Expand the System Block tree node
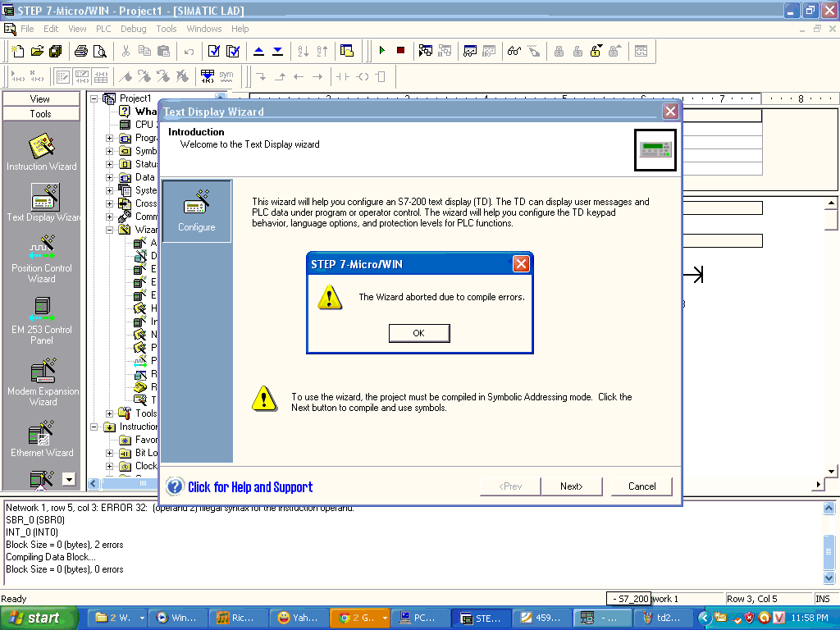The image size is (840, 630). tap(109, 190)
